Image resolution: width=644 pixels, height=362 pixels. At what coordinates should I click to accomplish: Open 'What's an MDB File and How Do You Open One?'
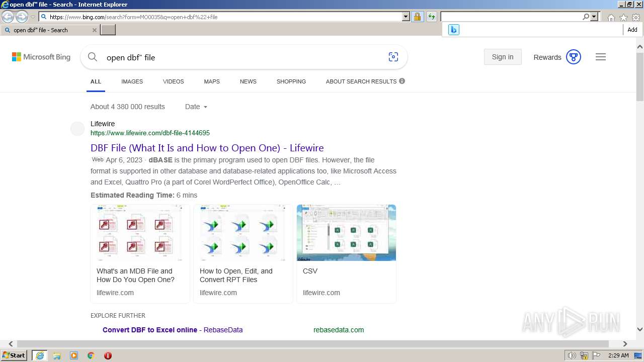click(135, 275)
